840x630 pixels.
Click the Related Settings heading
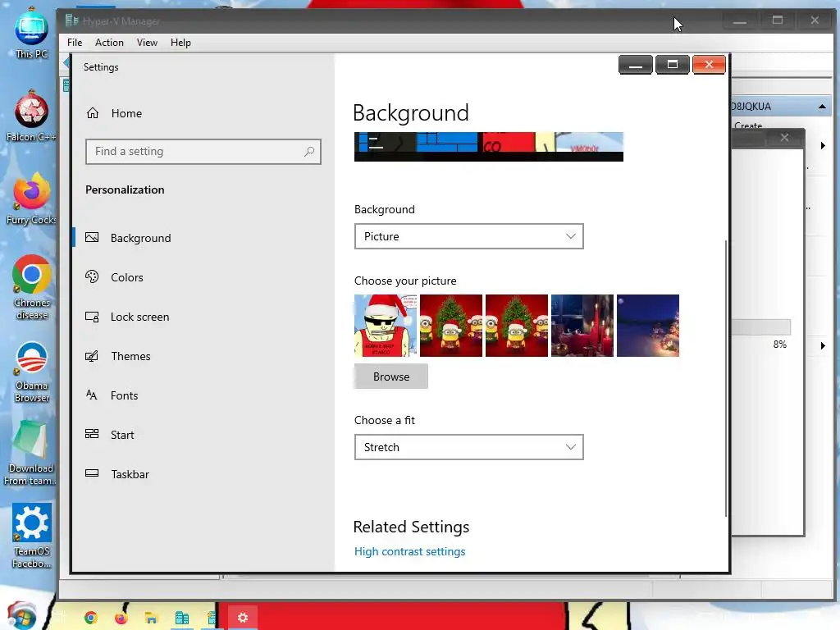pos(411,527)
